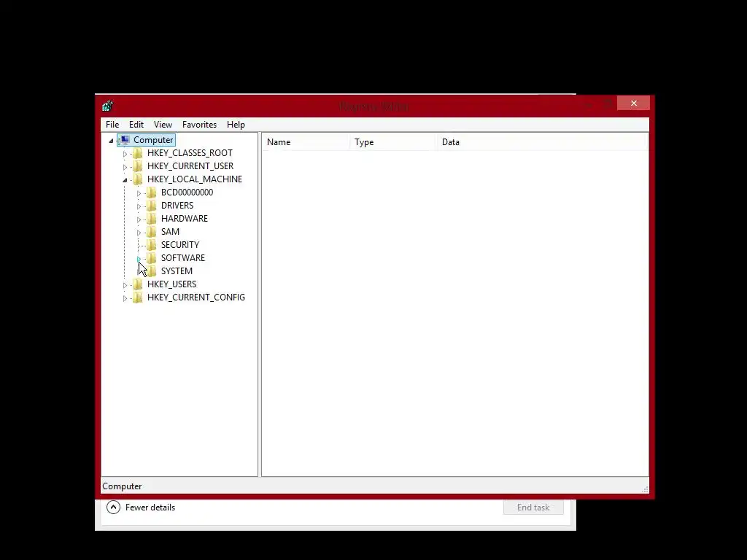Viewport: 747px width, 560px height.
Task: Click the SOFTWARE folder icon
Action: pos(152,257)
